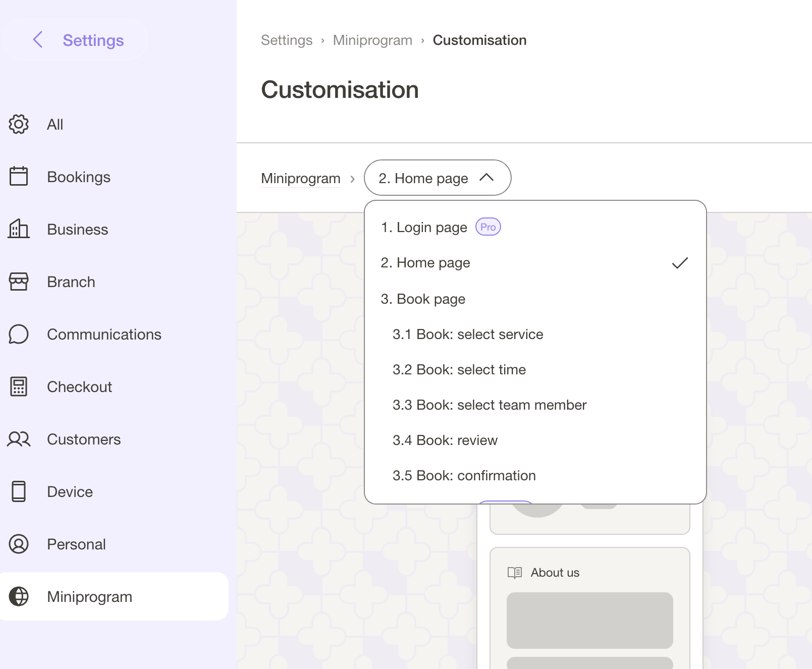Click the calculator icon for Checkout
This screenshot has width=812, height=669.
19,386
